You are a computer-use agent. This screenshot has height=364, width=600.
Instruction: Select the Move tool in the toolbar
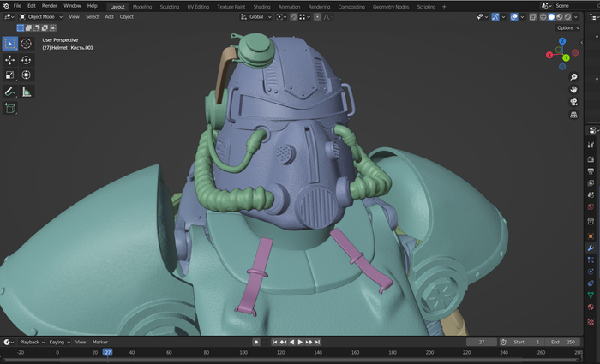pyautogui.click(x=10, y=60)
